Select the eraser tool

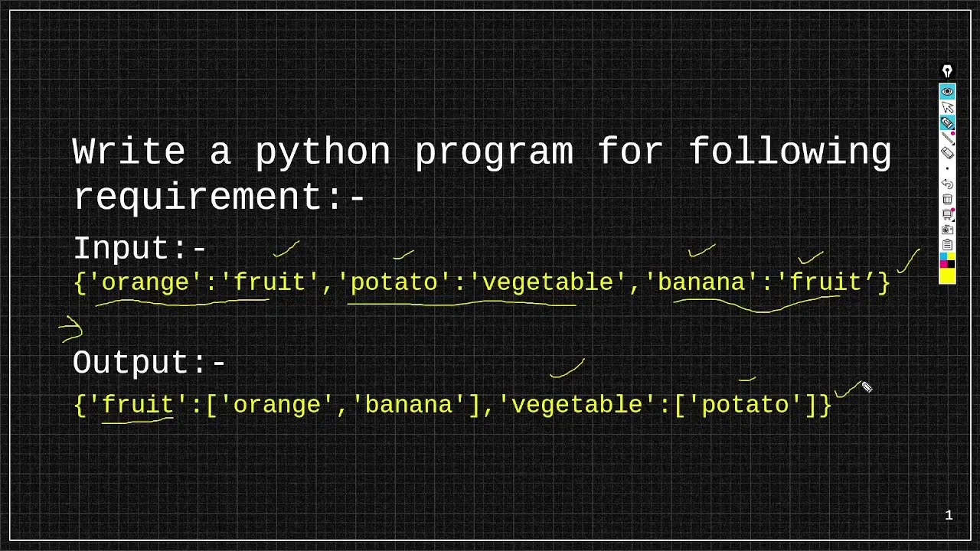pos(947,152)
